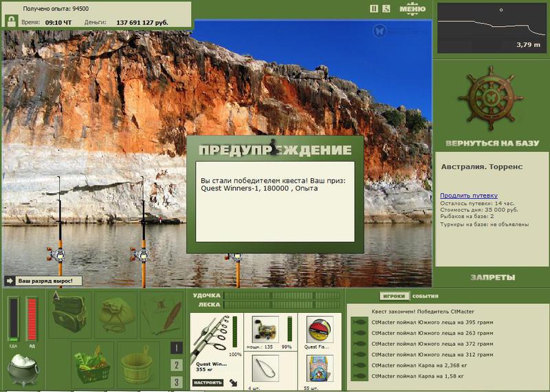
Task: Click Квест закончен! Победитель CtMacter entry
Action: [423, 312]
